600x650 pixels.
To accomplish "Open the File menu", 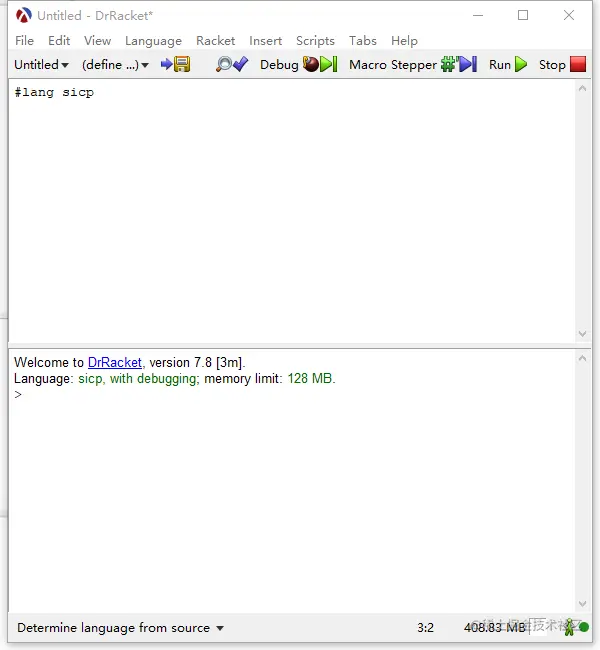I will tap(24, 41).
